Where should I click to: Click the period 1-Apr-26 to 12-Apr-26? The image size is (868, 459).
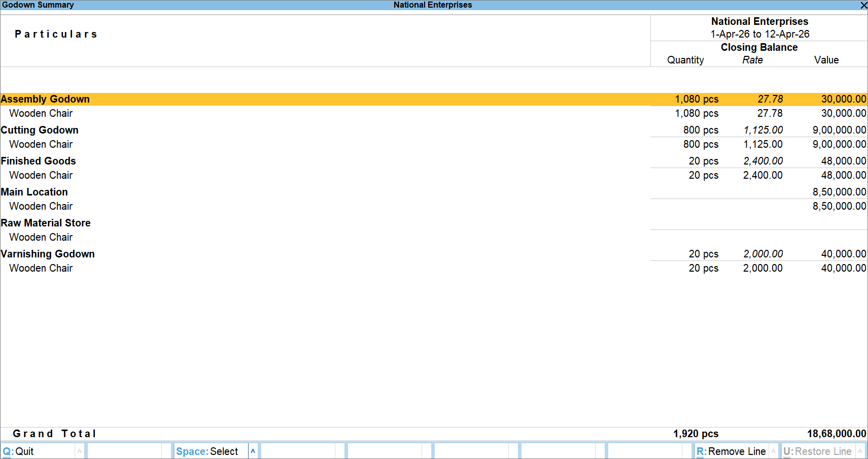(x=759, y=34)
